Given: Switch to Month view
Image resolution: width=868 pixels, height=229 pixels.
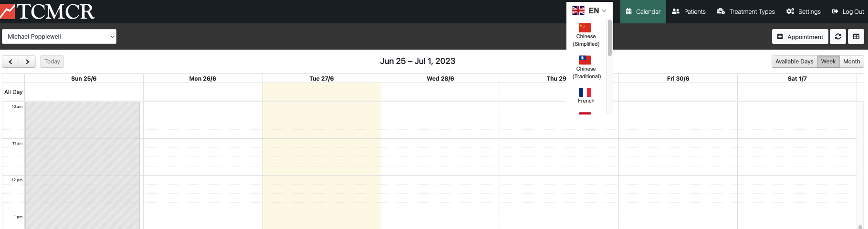Looking at the screenshot, I should tap(852, 62).
